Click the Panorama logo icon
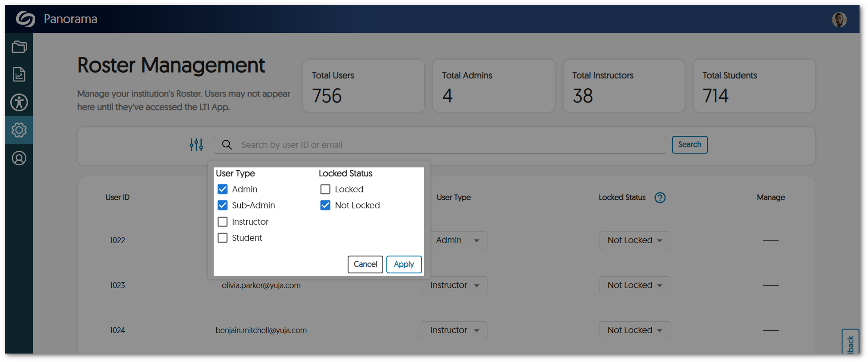Screen dimensions: 868x362 [x=25, y=19]
